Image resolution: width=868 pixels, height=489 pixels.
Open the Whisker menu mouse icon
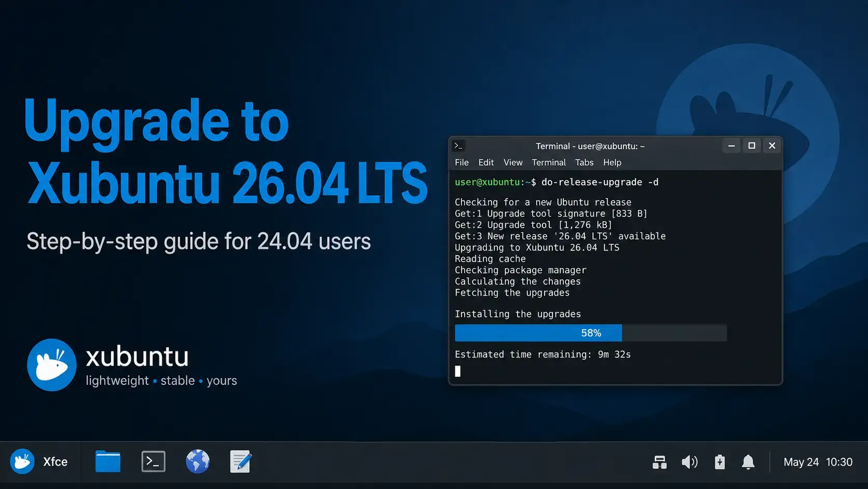click(22, 461)
